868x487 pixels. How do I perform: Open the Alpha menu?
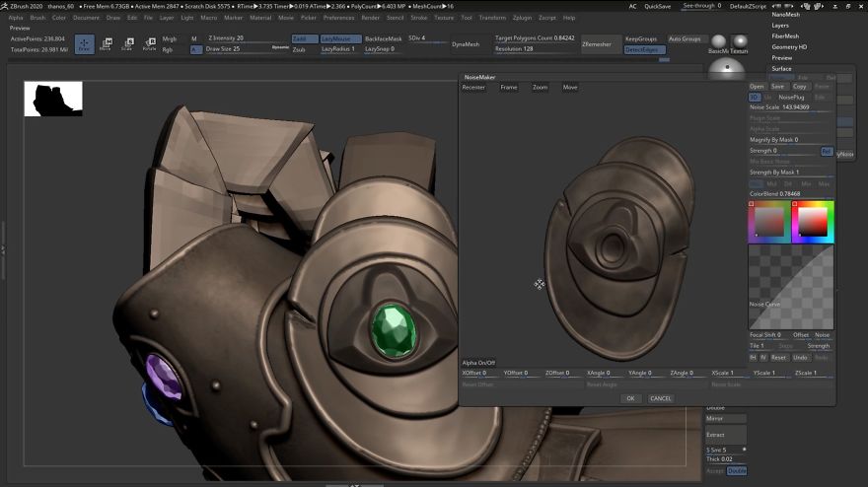click(x=16, y=18)
